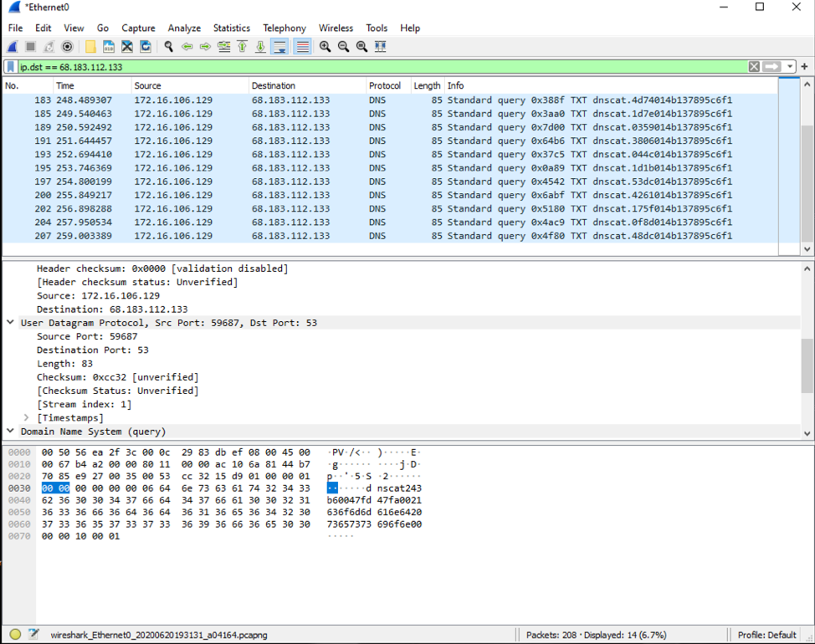
Task: Clear the display filter
Action: (x=754, y=66)
